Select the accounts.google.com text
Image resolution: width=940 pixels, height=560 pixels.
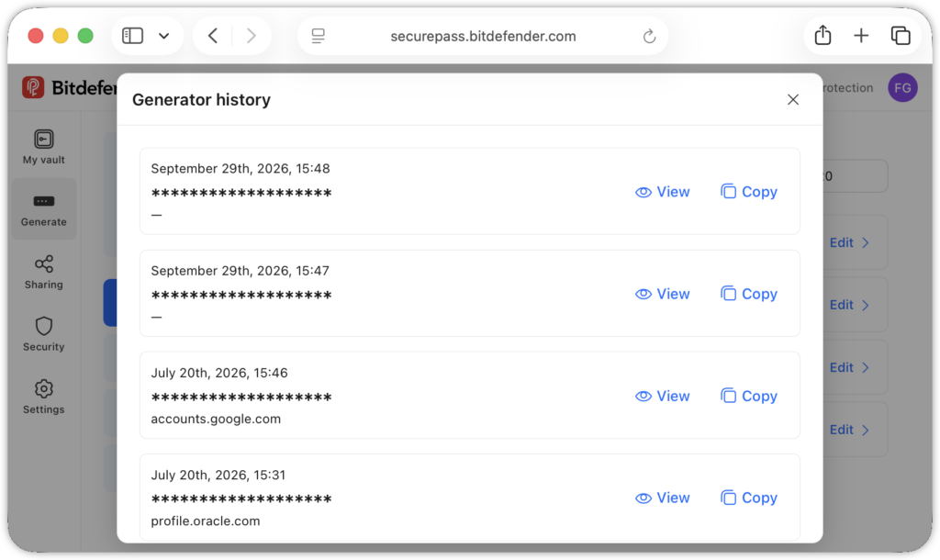point(216,420)
